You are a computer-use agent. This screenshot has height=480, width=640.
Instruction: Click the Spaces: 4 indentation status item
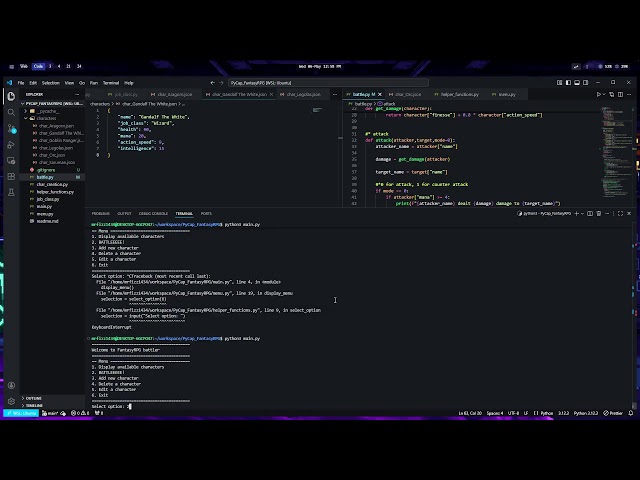coord(495,413)
